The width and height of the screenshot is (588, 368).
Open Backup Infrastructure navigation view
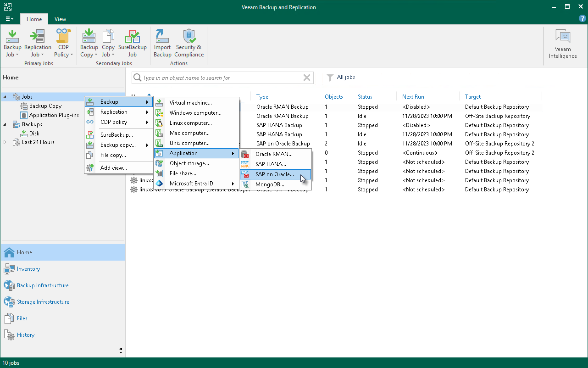tap(42, 285)
